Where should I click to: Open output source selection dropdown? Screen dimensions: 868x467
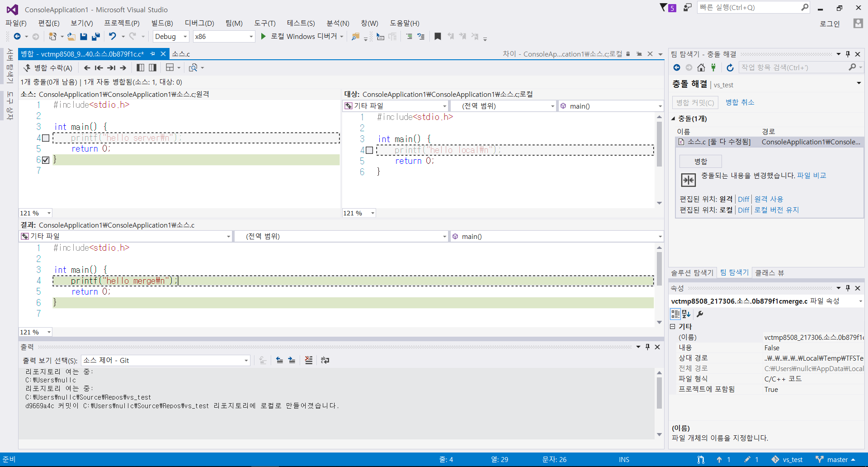point(165,360)
